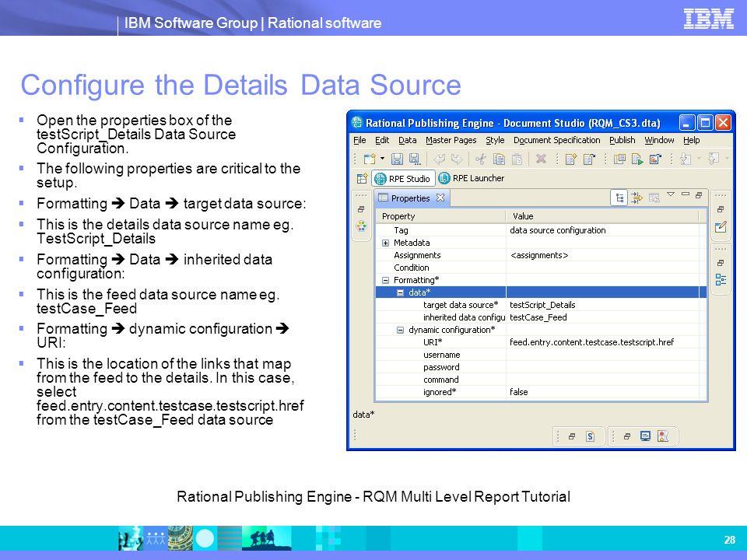Click the Paste clipboard toolbar icon
The width and height of the screenshot is (747, 560).
517,159
